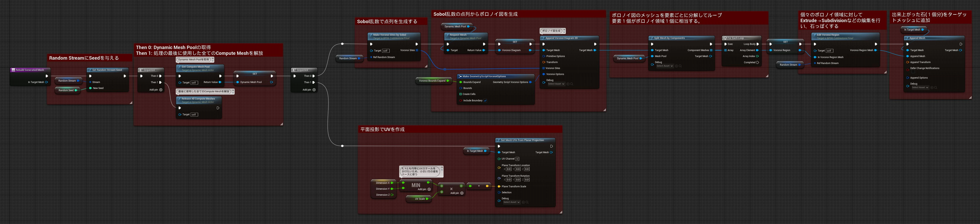Viewport: 980px width, 224px height.
Task: Click the 平面投影でUVを作成 comment title
Action: click(x=382, y=130)
